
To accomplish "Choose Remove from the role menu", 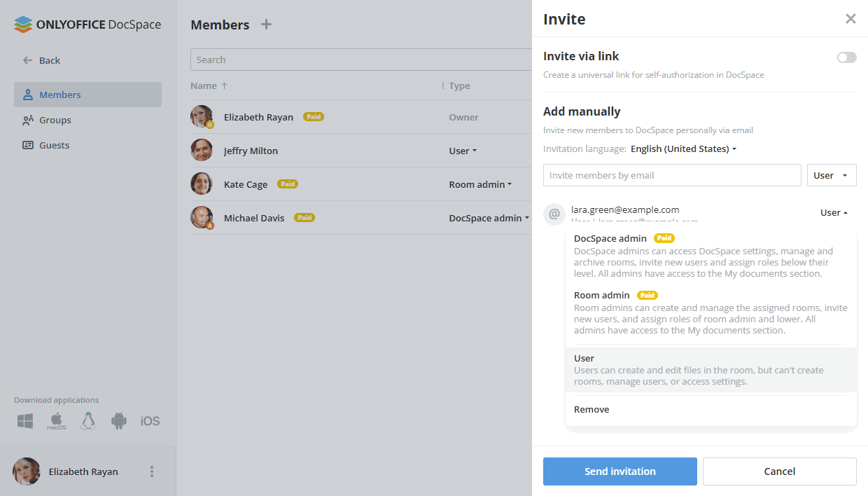I will [x=591, y=410].
